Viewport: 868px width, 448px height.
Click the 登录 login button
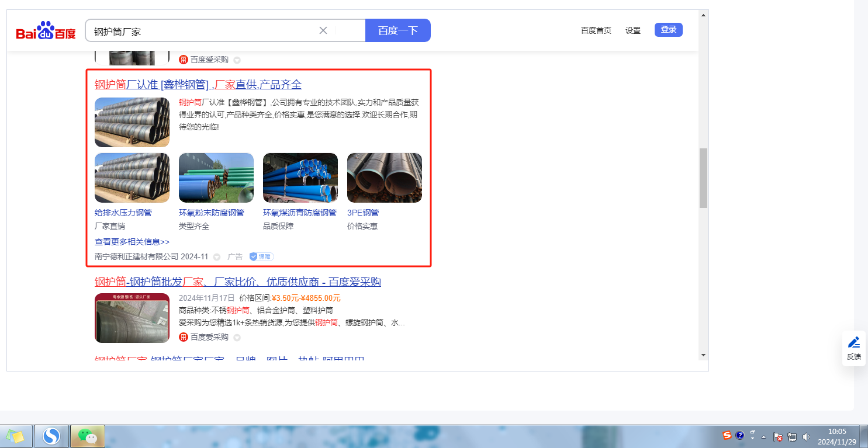(669, 30)
